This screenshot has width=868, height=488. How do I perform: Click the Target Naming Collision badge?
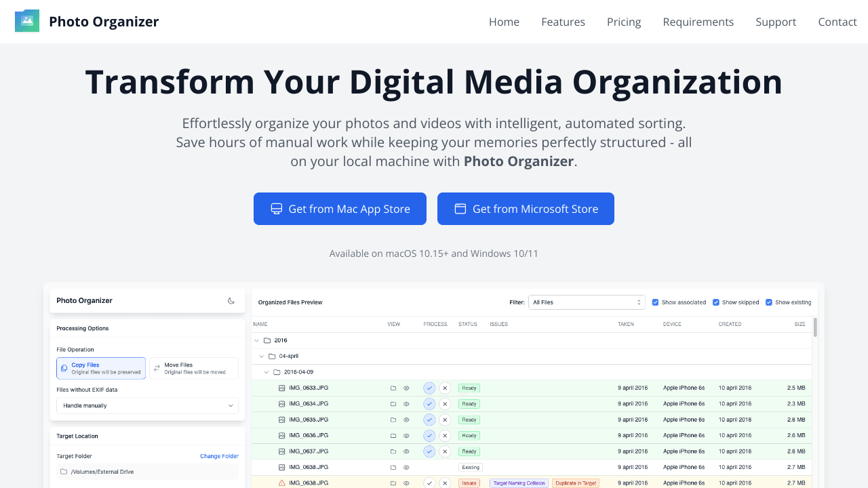point(519,483)
